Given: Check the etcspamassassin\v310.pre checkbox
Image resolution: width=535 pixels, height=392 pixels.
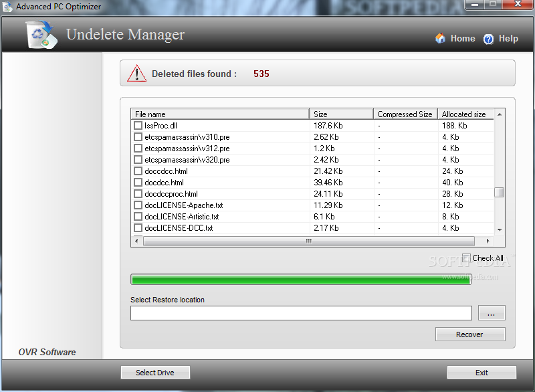Looking at the screenshot, I should tap(138, 137).
